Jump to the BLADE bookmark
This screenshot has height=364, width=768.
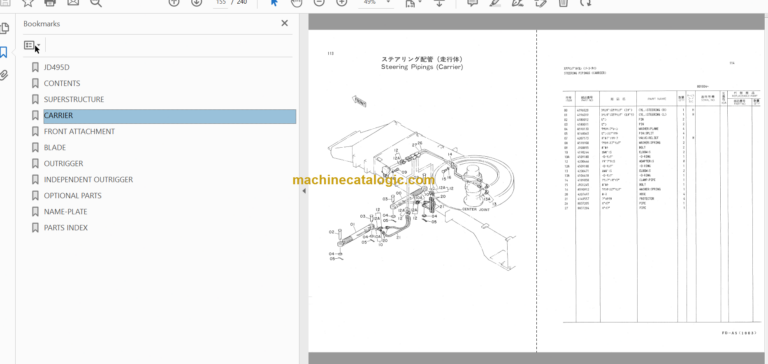tap(55, 147)
